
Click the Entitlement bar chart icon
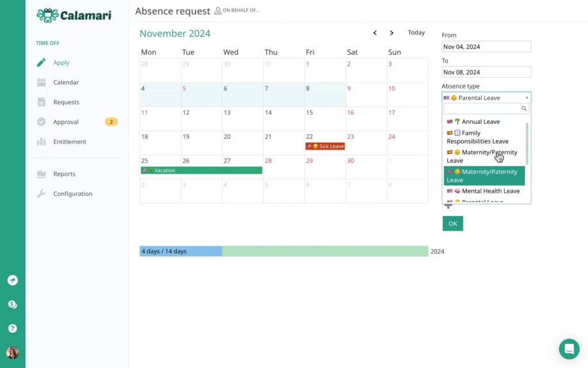[41, 142]
